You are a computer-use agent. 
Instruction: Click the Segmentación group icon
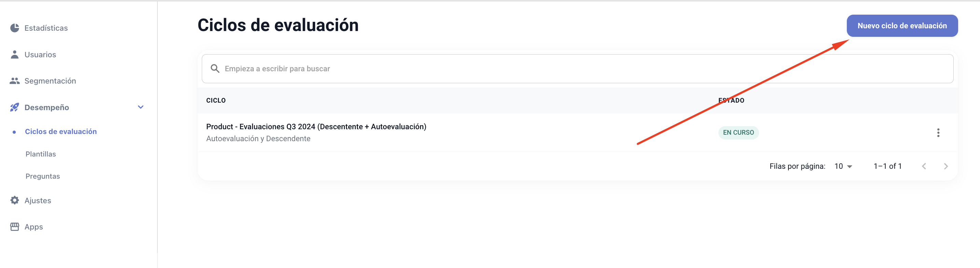14,80
